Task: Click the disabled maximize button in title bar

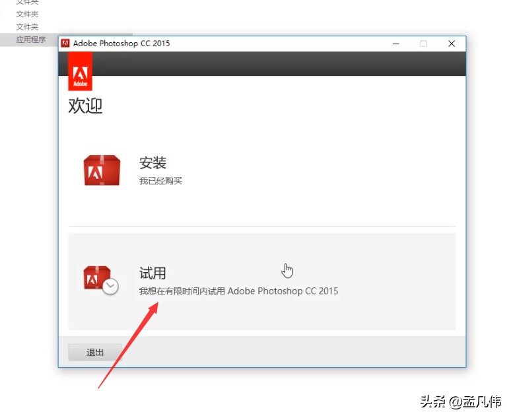Action: [x=423, y=44]
